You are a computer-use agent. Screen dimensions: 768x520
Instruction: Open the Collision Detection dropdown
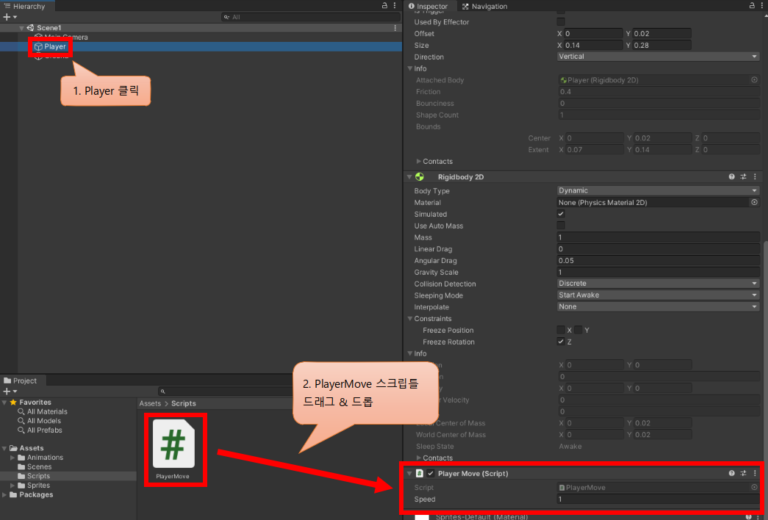(x=658, y=284)
